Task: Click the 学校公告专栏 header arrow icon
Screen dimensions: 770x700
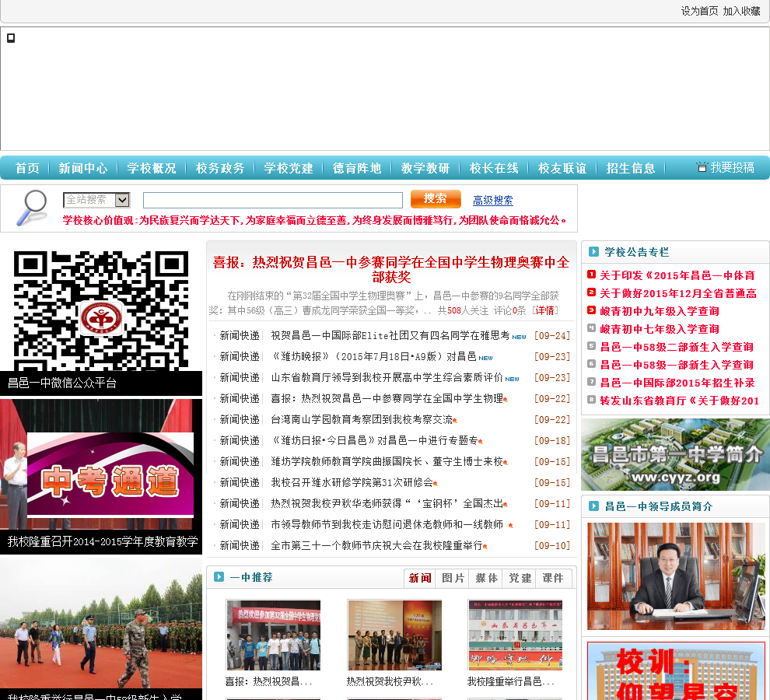Action: 593,251
